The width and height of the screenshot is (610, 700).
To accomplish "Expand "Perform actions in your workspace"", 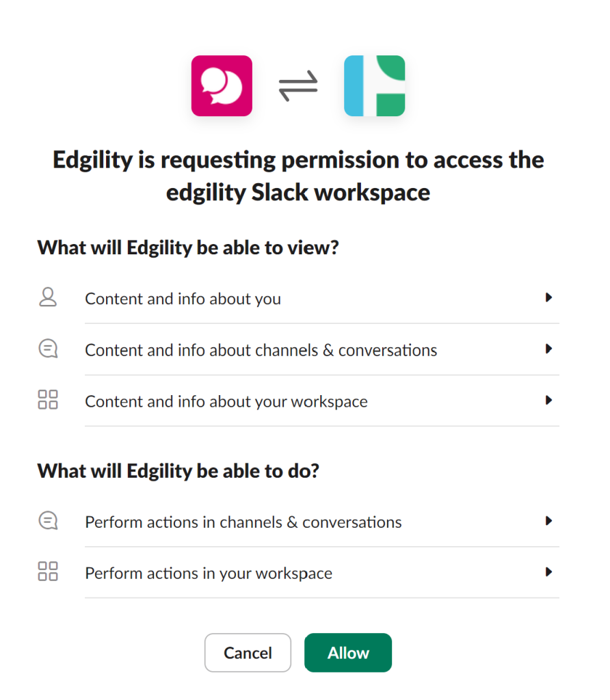I will [x=548, y=572].
